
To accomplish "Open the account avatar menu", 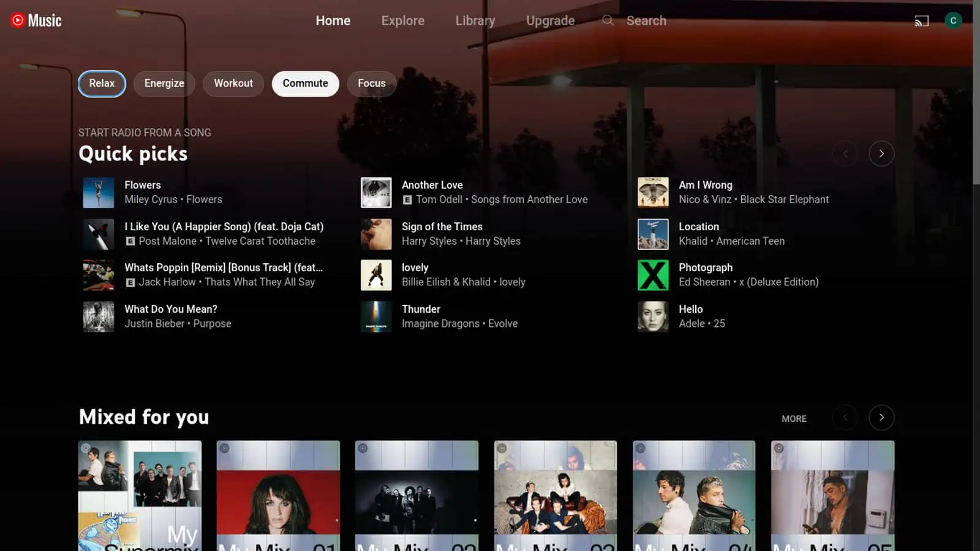I will 952,21.
